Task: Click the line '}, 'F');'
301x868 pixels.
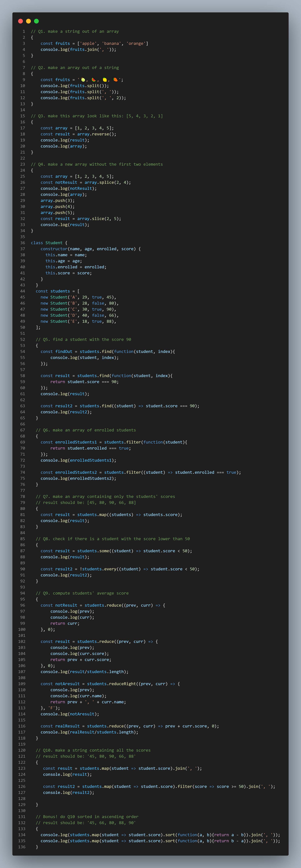Action: click(x=50, y=708)
